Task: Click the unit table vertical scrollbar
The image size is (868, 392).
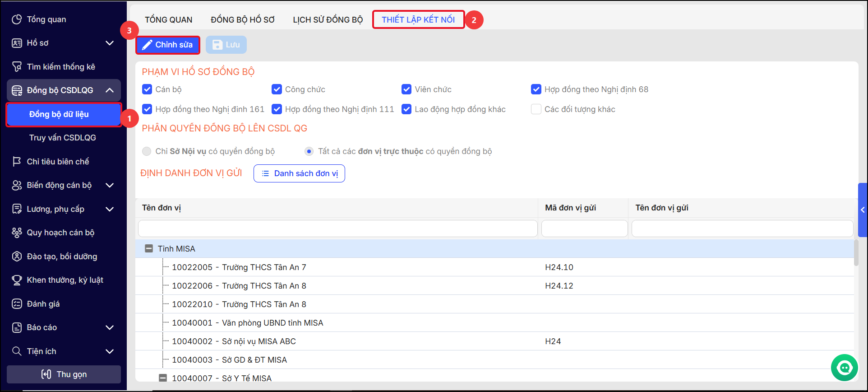Action: coord(856,253)
